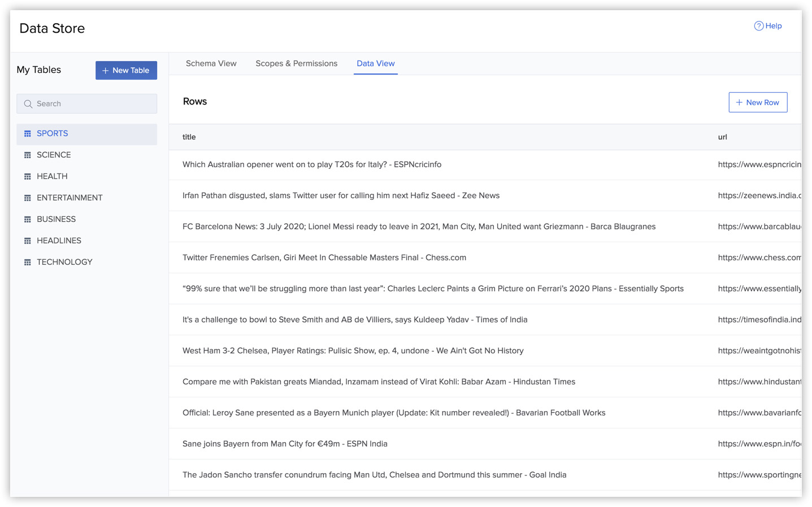Click the TECHNOLOGY table grid icon

pyautogui.click(x=27, y=263)
